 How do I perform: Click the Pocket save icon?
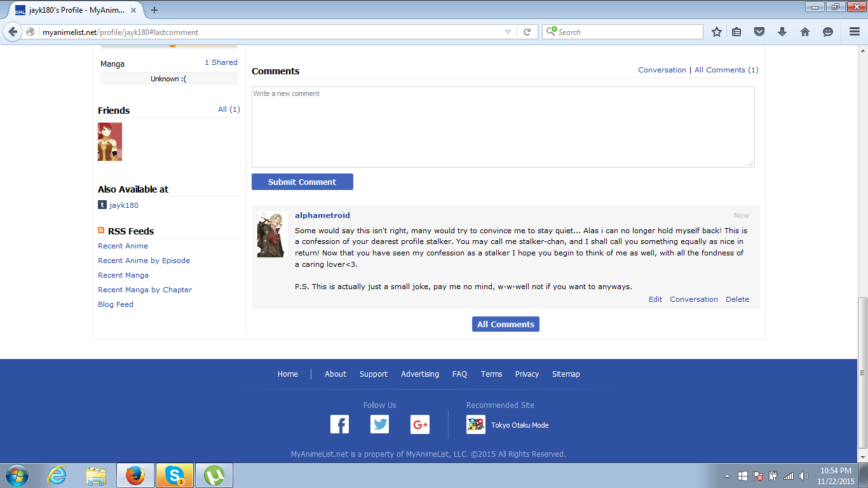[759, 32]
